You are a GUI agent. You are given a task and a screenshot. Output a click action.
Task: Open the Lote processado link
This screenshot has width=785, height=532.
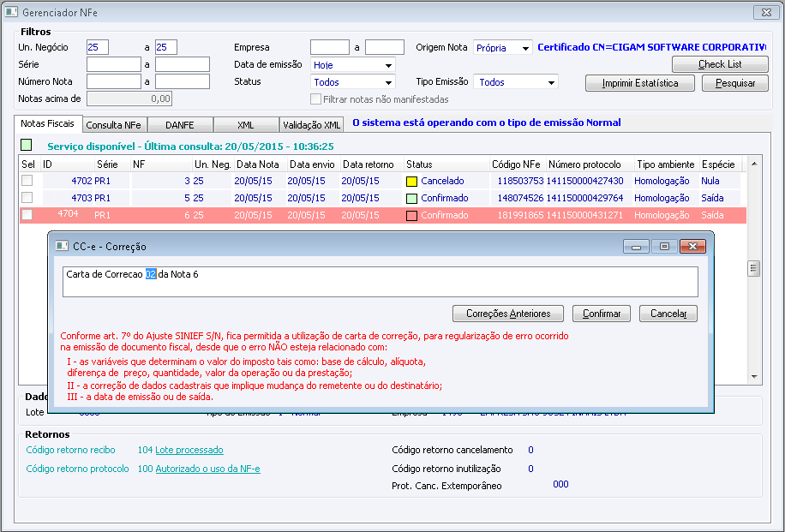pyautogui.click(x=189, y=450)
